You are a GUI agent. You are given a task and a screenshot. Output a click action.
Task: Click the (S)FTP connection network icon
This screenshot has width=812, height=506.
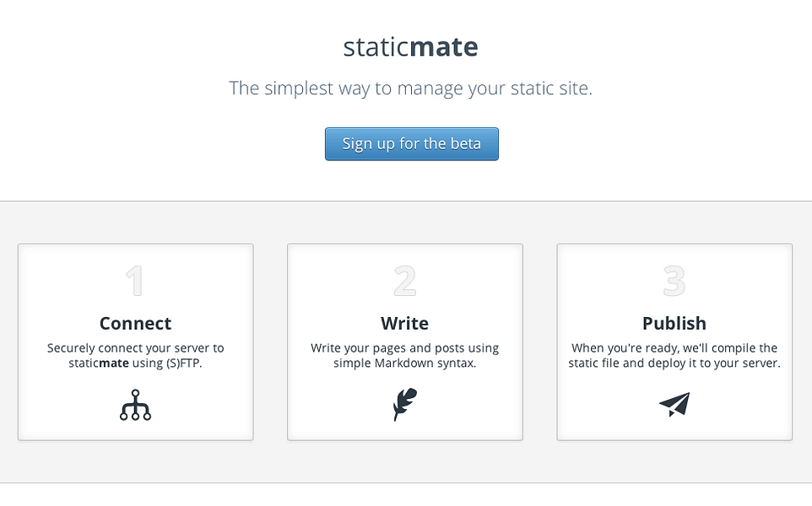[x=135, y=404]
